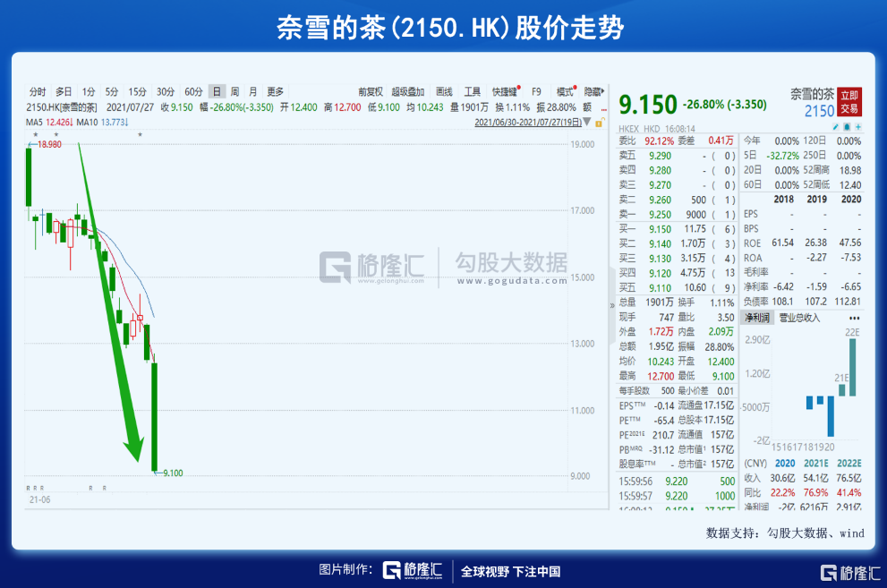Click the 2020 year column link
887x588 pixels.
(785, 463)
